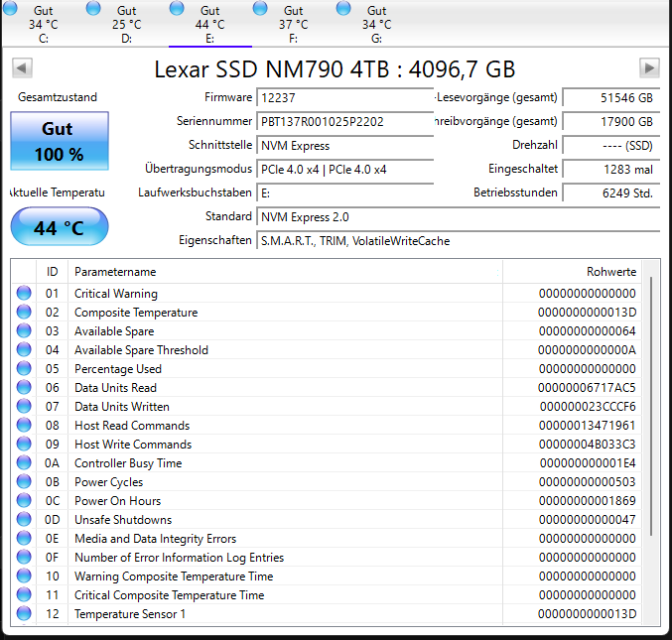Click the health status orb above drive C:
This screenshot has height=640, width=672.
pyautogui.click(x=10, y=8)
